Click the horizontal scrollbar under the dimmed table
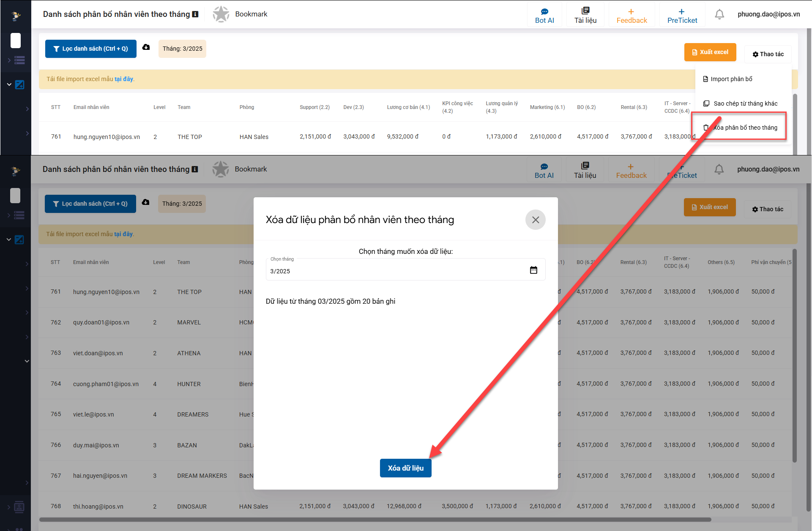The height and width of the screenshot is (531, 812). pyautogui.click(x=375, y=520)
